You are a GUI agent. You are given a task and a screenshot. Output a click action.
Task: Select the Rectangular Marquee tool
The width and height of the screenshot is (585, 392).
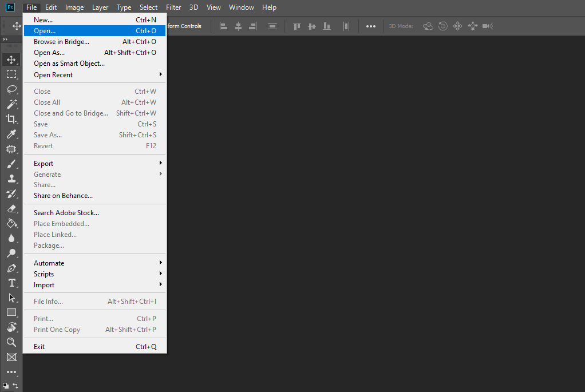12,74
